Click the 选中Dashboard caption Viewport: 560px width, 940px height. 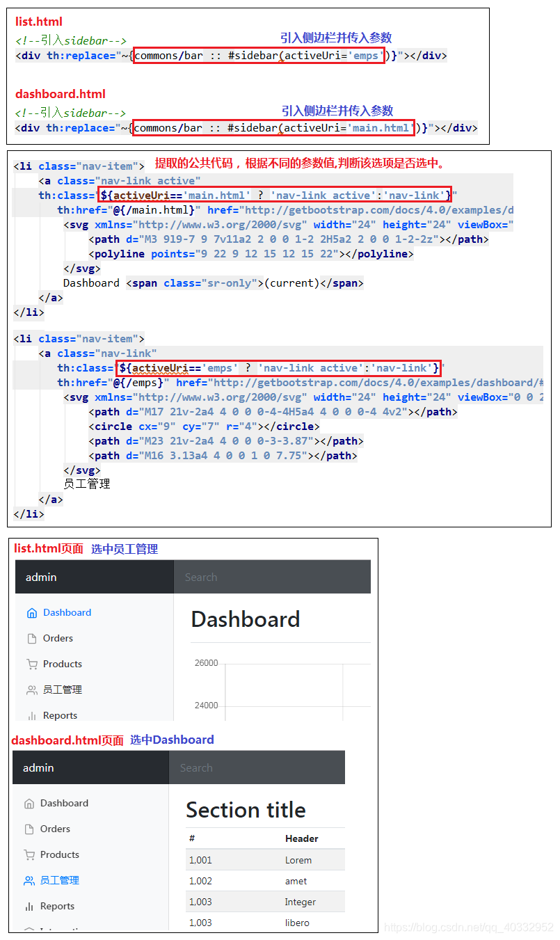172,740
